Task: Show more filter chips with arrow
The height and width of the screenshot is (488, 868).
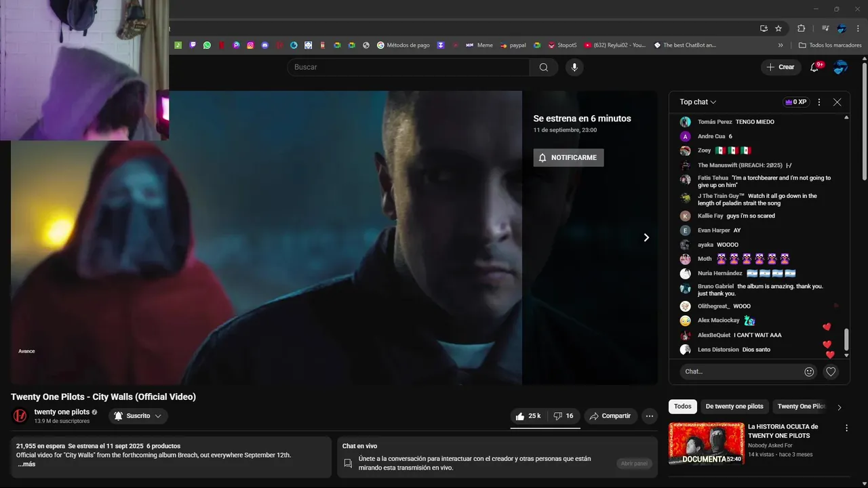Action: 840,407
